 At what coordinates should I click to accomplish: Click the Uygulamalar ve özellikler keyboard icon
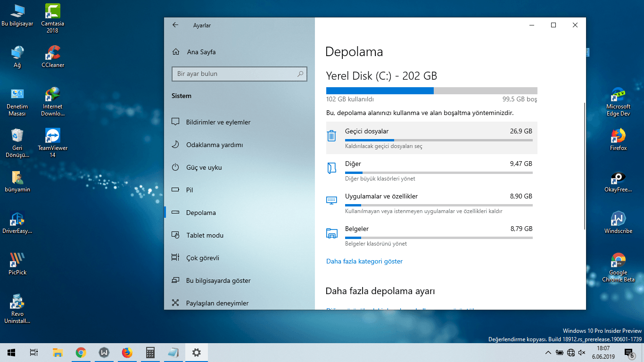pos(331,200)
